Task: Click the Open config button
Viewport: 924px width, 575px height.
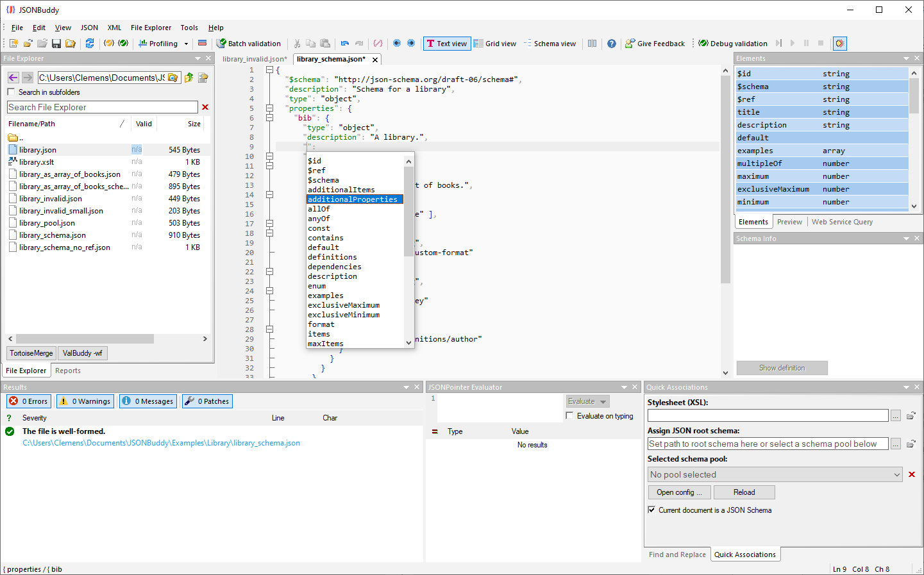Action: [679, 492]
